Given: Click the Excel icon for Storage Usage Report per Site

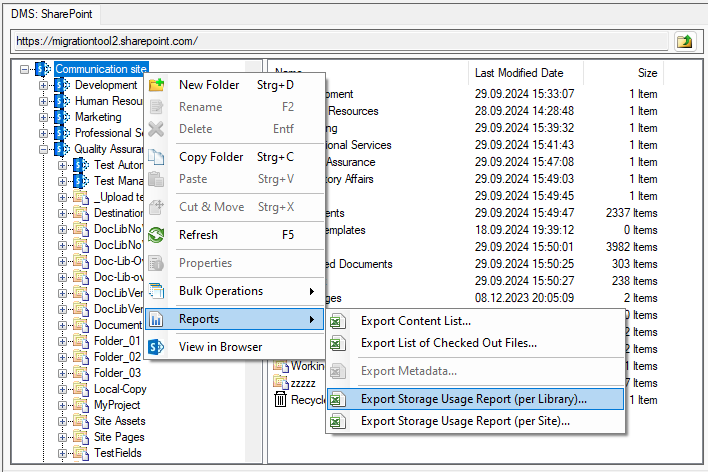Looking at the screenshot, I should coord(337,421).
